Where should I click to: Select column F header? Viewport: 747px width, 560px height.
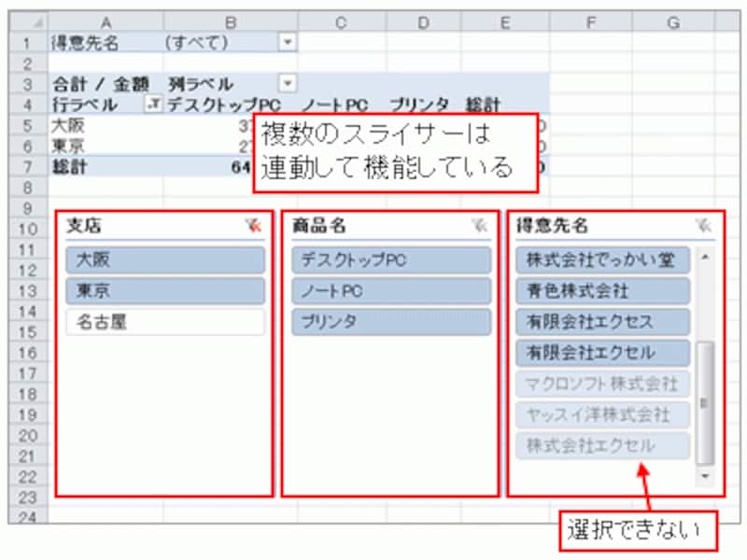point(591,21)
